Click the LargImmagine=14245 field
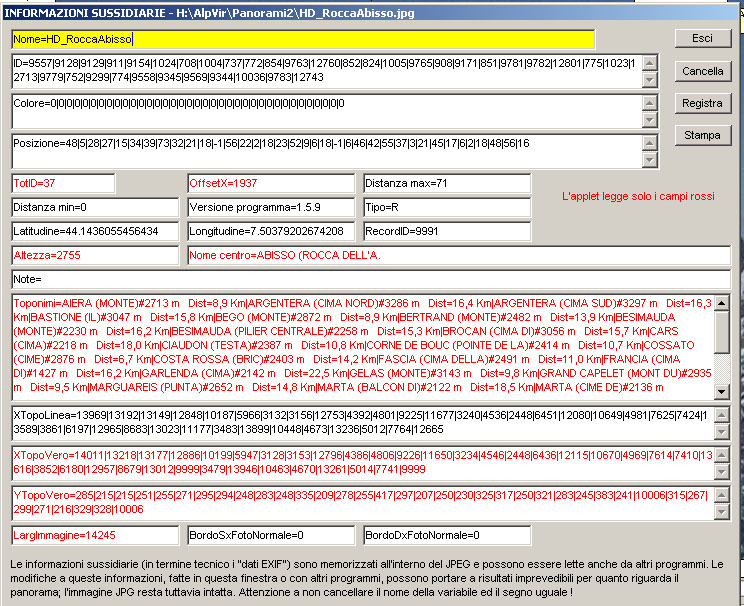Screen dimensions: 744x606 click(95, 535)
